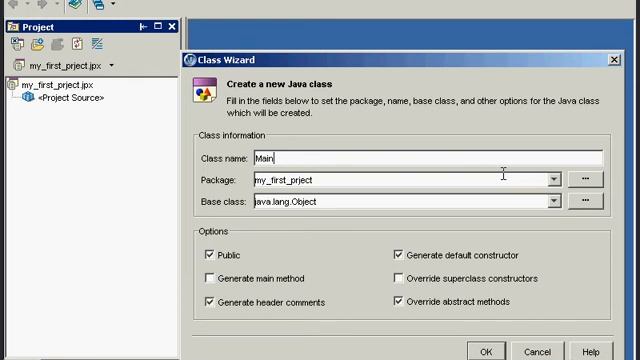Uncheck the Public checkbox
The image size is (640, 360).
click(209, 255)
